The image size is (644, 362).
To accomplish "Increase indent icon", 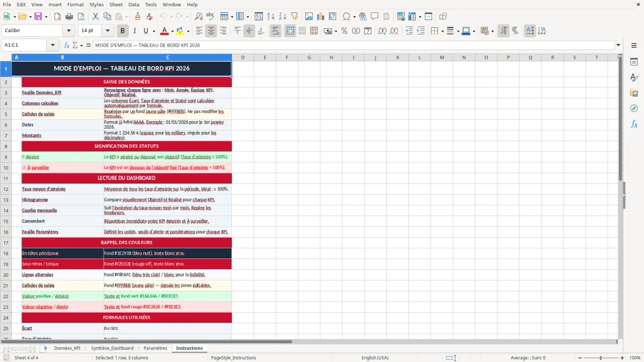I will coord(409,31).
